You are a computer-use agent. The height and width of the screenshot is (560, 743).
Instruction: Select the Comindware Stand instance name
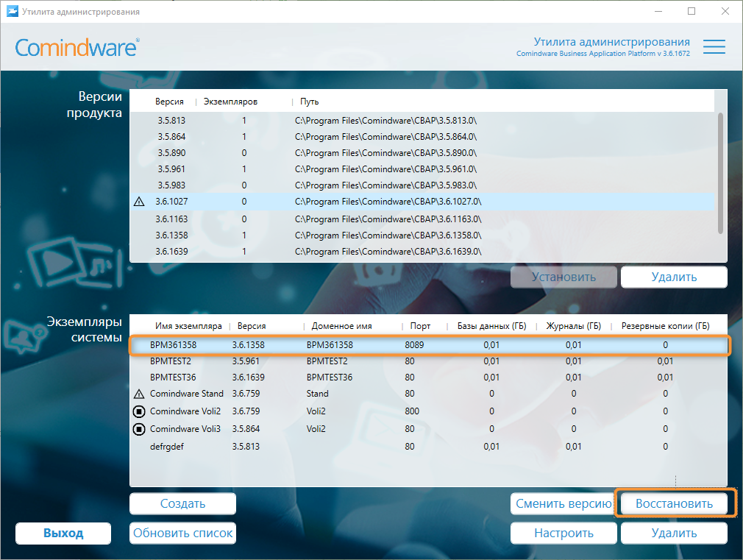186,394
